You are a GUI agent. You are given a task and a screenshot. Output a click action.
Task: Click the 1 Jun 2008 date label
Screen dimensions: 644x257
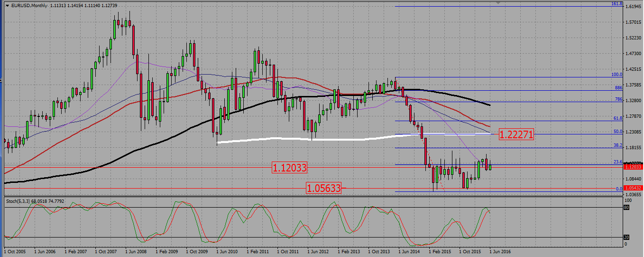[137, 252]
